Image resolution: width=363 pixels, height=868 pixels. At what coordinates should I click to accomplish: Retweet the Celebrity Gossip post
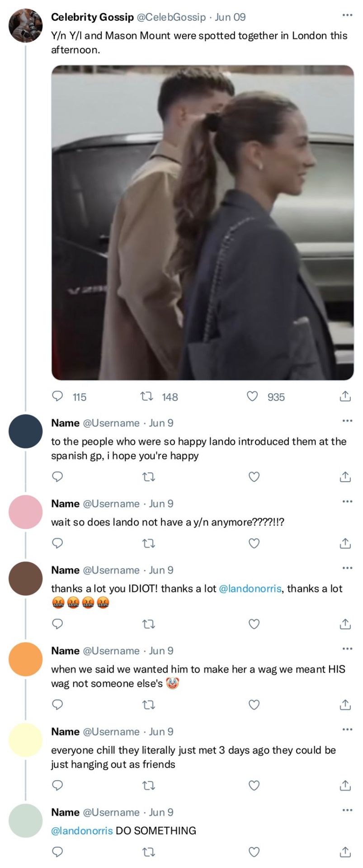(x=146, y=396)
